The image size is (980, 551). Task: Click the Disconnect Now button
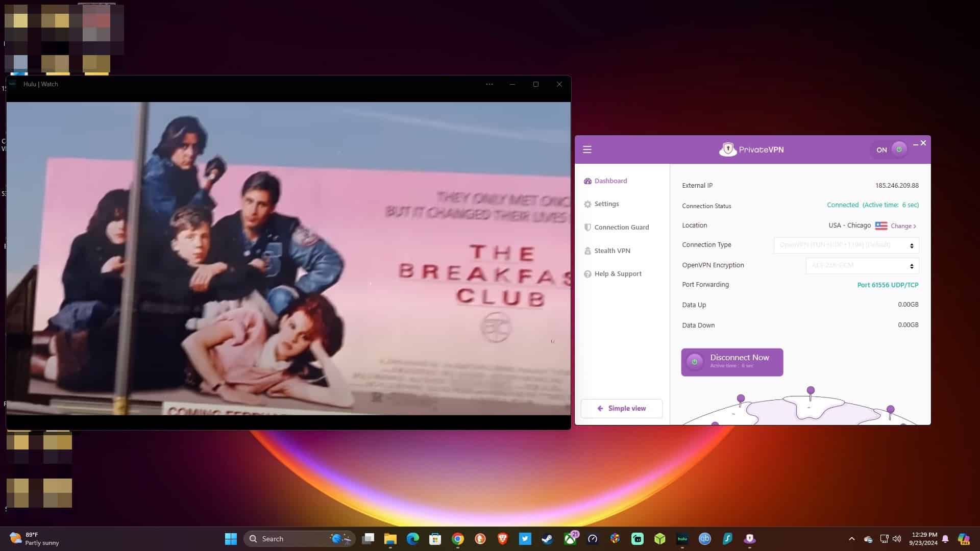[x=732, y=362]
